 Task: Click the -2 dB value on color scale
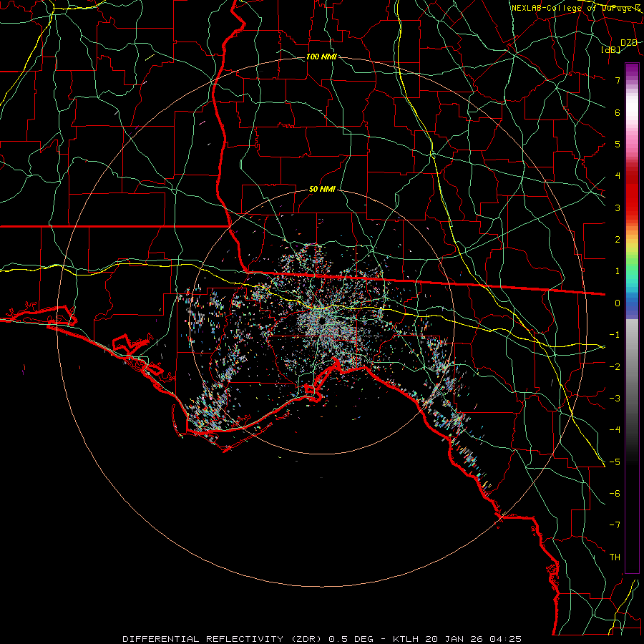tap(615, 367)
